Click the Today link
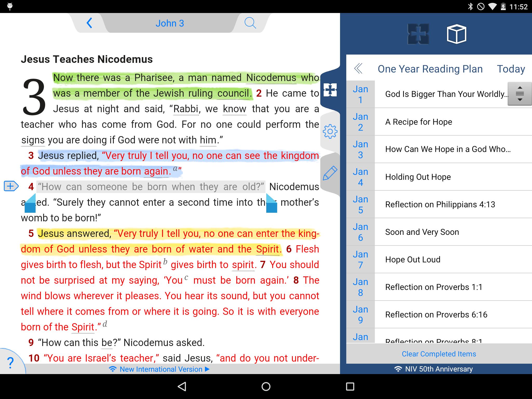Image resolution: width=532 pixels, height=399 pixels. [511, 69]
